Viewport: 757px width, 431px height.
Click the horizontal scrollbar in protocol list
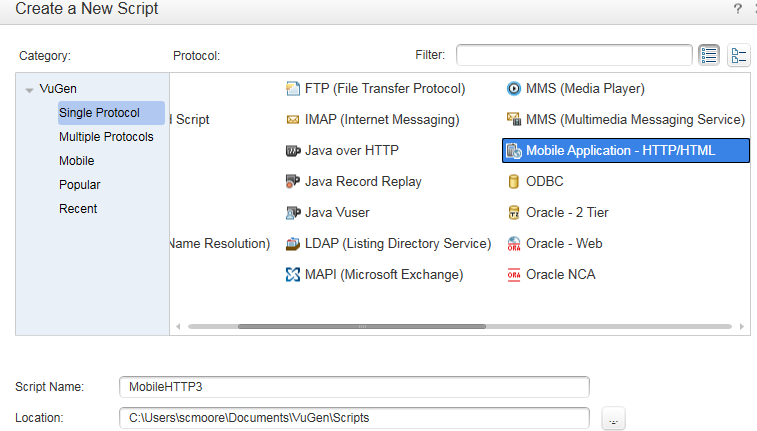[361, 326]
